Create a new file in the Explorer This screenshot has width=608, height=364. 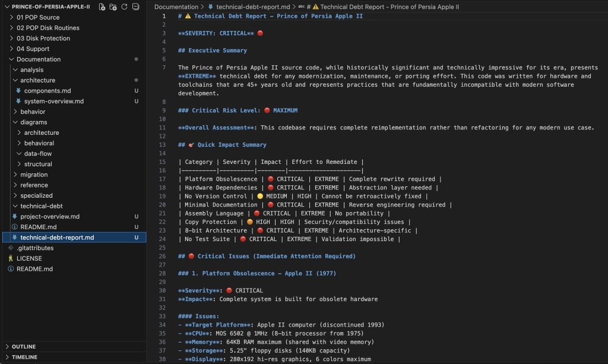(102, 5)
